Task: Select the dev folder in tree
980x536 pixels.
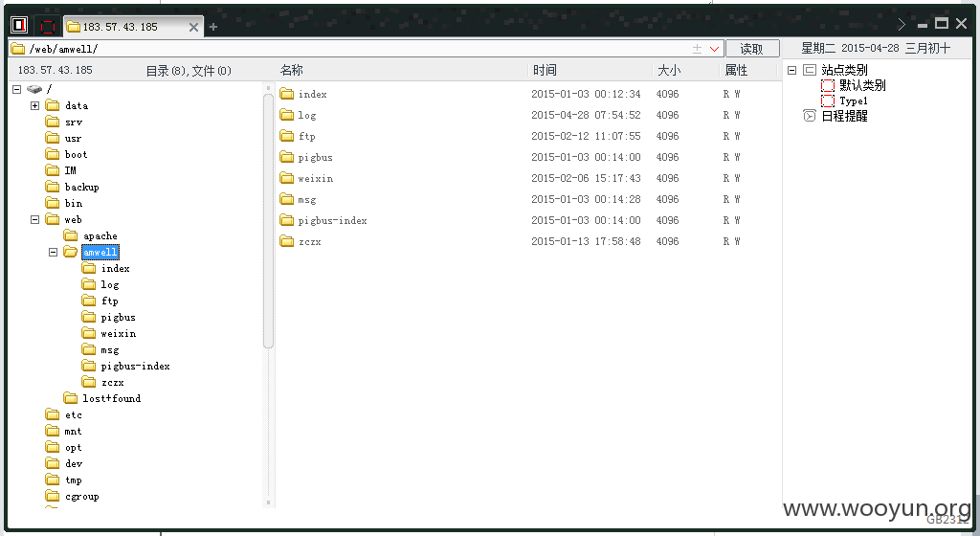Action: [x=64, y=463]
